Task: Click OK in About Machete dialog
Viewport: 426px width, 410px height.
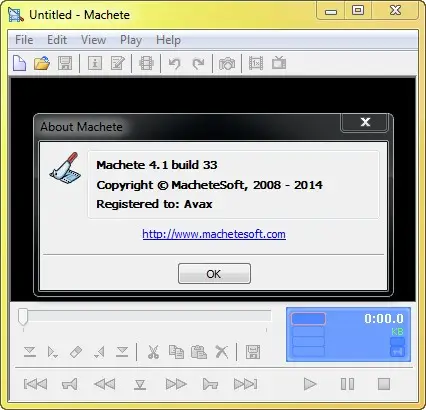Action: pyautogui.click(x=214, y=274)
